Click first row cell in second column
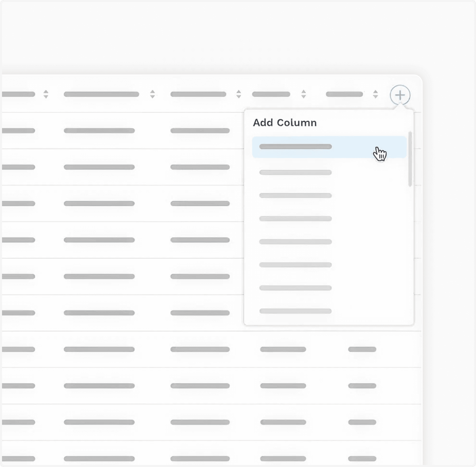The image size is (476, 467). [x=99, y=131]
